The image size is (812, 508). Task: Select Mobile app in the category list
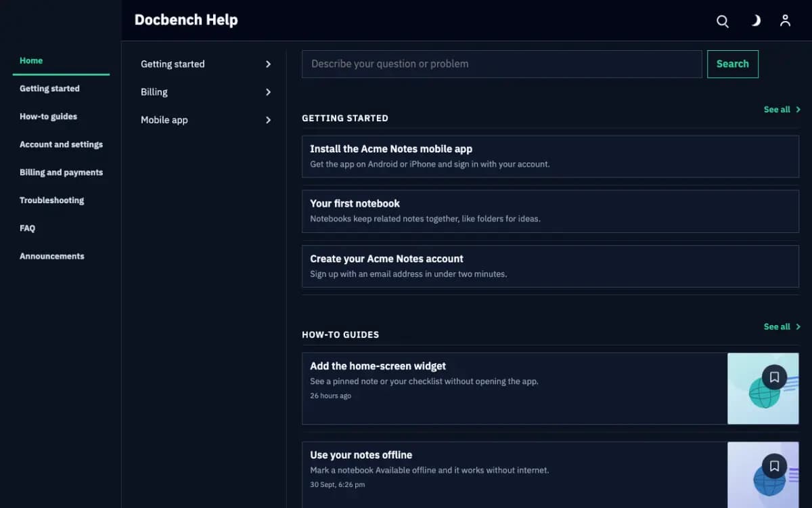[x=164, y=120]
